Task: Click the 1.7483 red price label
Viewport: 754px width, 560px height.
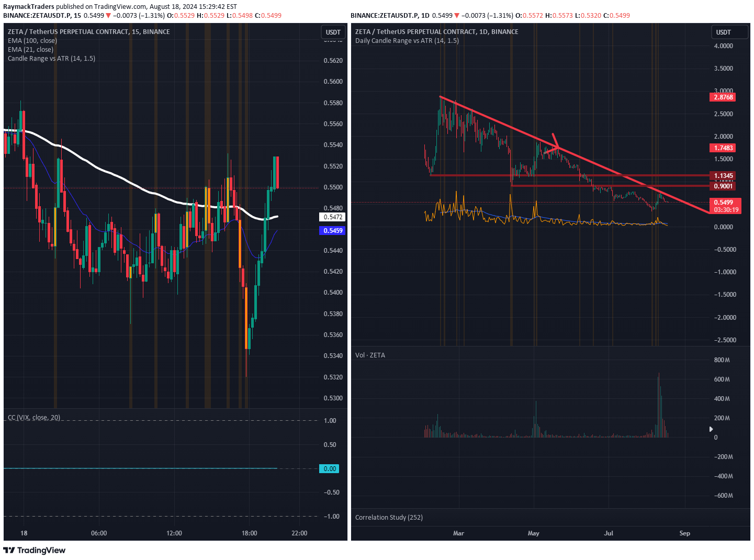Action: [x=723, y=148]
